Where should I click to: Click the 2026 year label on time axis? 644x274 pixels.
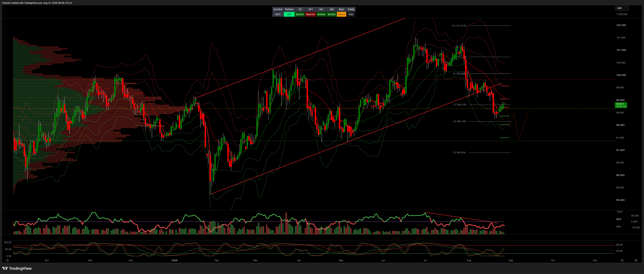coord(175,260)
